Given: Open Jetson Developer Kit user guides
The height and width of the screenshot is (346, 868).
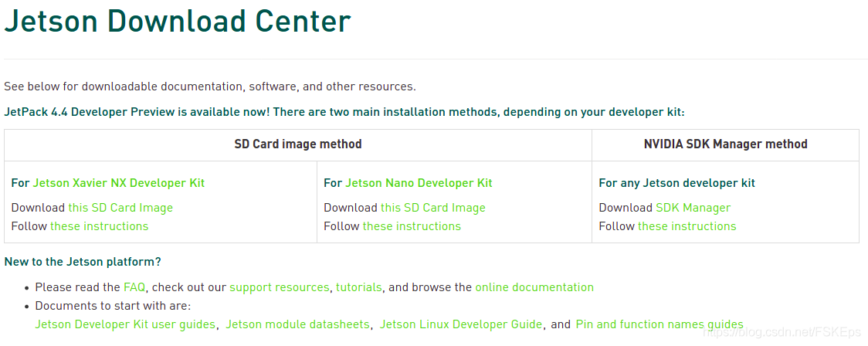Looking at the screenshot, I should pyautogui.click(x=125, y=324).
